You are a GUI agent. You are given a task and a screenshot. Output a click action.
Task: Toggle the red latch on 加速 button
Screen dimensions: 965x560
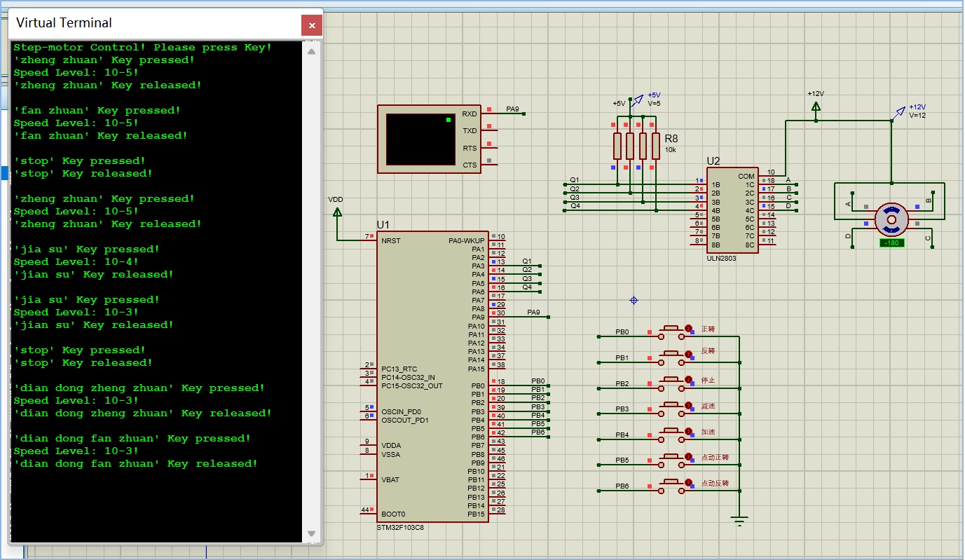click(x=688, y=432)
